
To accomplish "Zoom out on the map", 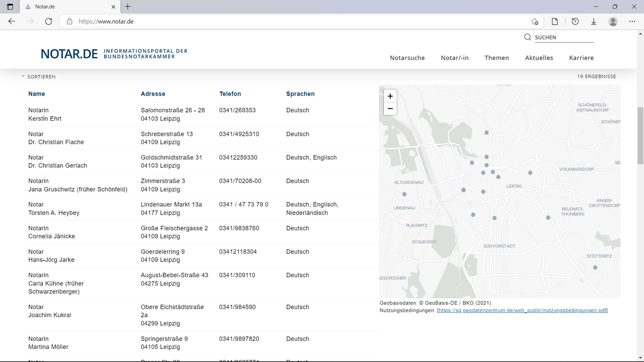I will (390, 109).
